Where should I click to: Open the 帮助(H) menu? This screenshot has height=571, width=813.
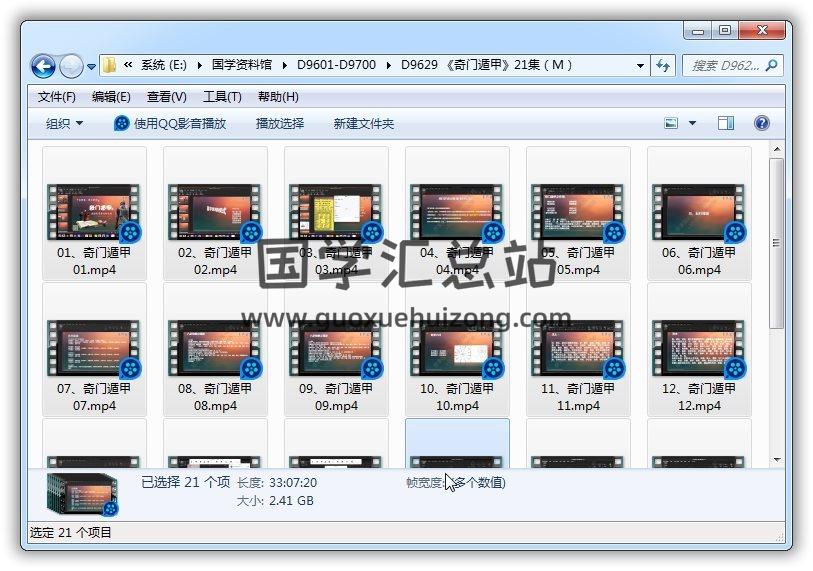point(278,97)
